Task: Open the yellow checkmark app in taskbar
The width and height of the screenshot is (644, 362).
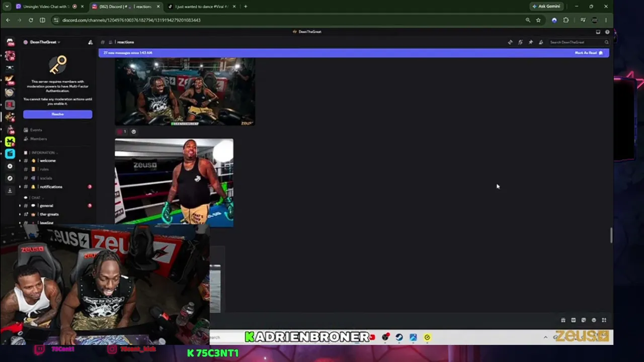Action: click(x=427, y=337)
